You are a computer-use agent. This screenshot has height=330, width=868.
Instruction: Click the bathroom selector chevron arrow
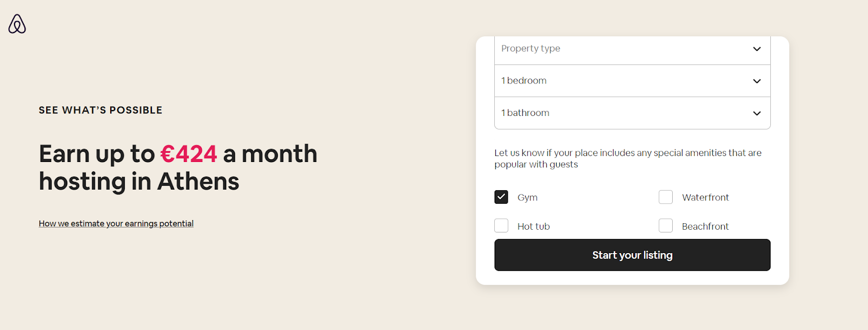(x=756, y=113)
